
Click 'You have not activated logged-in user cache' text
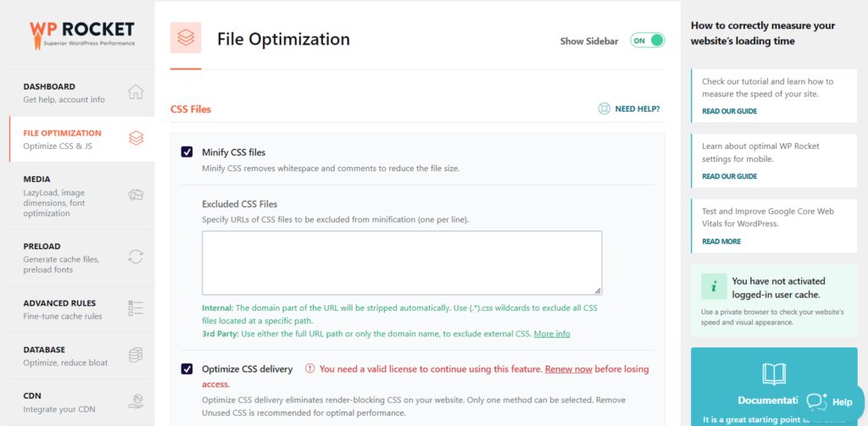tap(778, 288)
